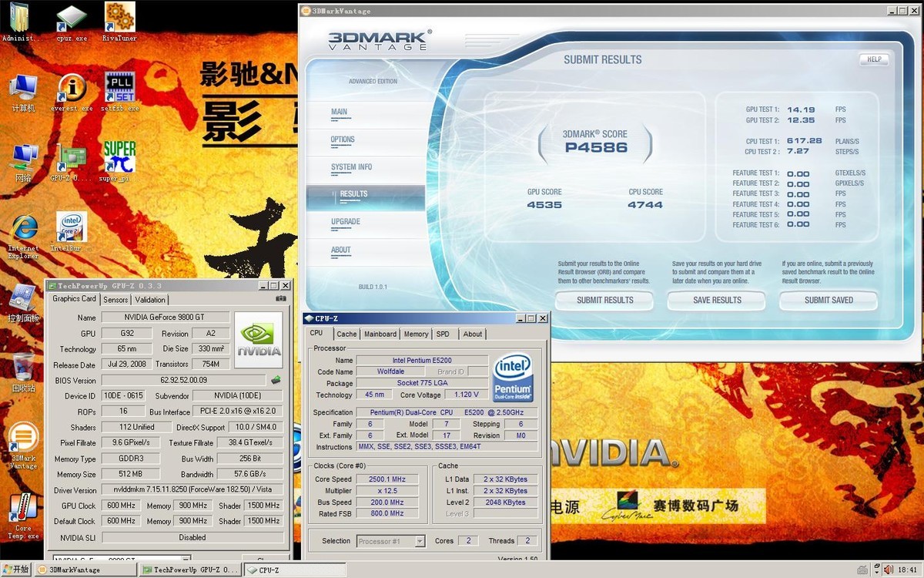Click the CPU-Z Name field Intel Pentium E5200
This screenshot has width=924, height=578.
422,360
